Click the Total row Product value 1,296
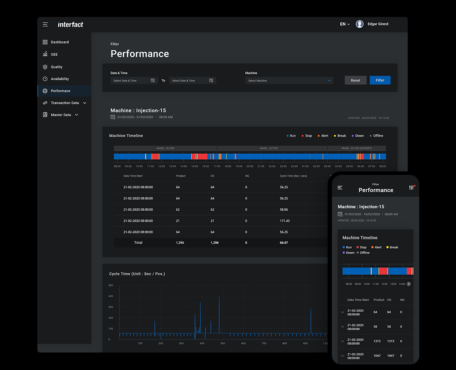This screenshot has height=370, width=456. coord(180,243)
